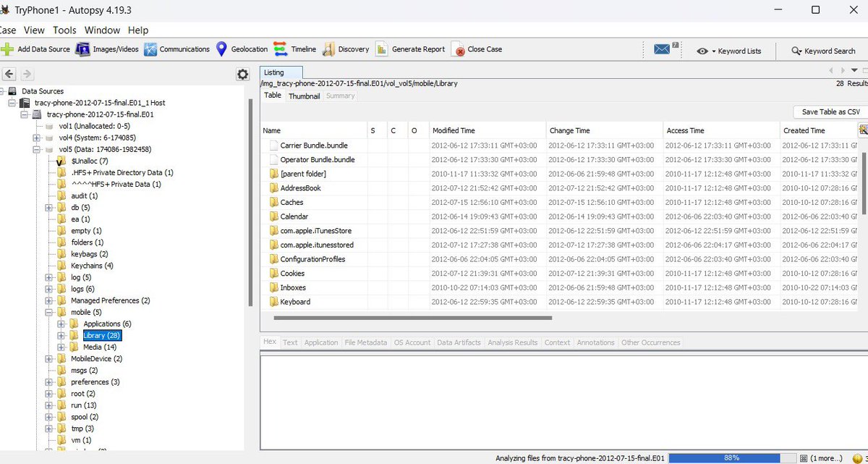Open tree view settings gear
Viewport: 868px width, 464px height.
coord(242,75)
